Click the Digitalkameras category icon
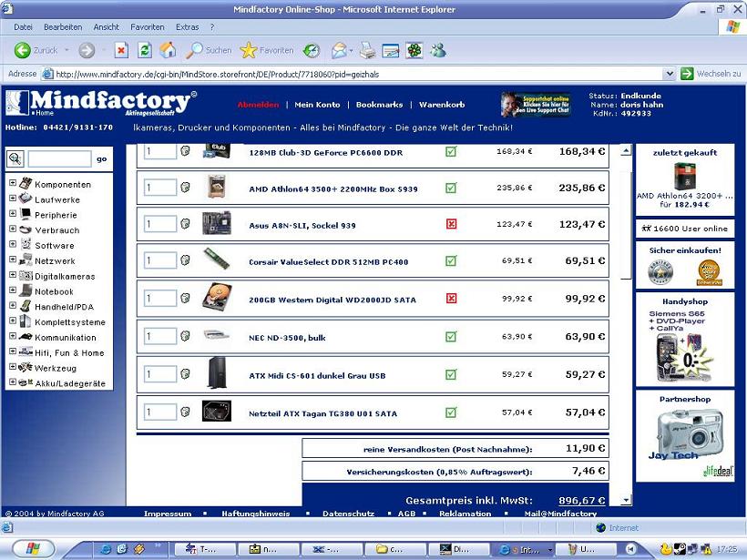The height and width of the screenshot is (560, 747). pos(26,275)
